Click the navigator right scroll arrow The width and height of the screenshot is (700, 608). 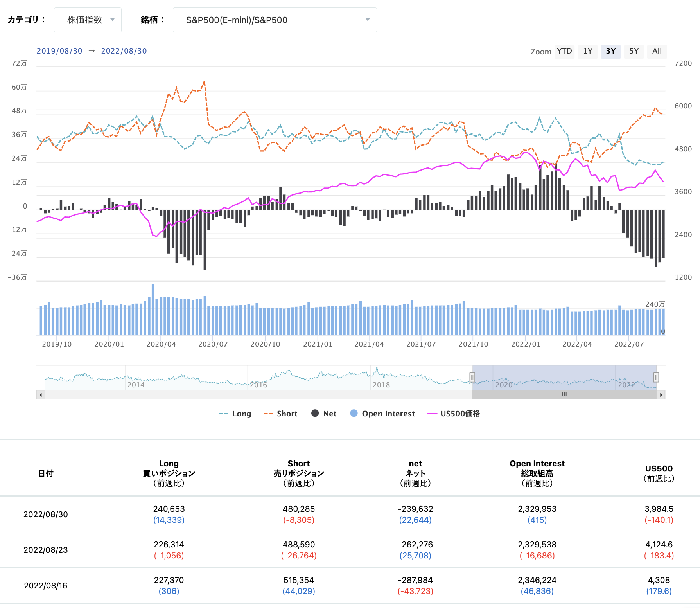[661, 395]
